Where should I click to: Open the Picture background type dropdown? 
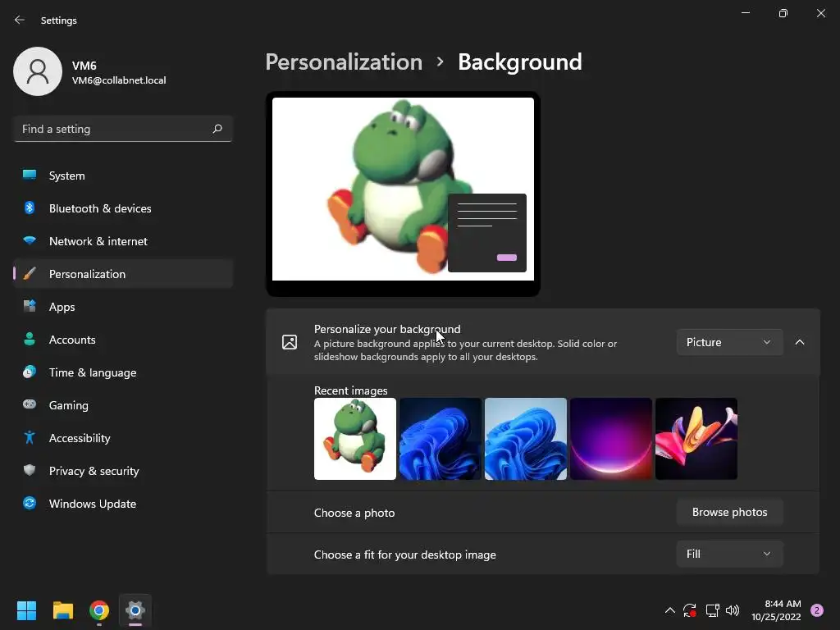[x=729, y=342]
